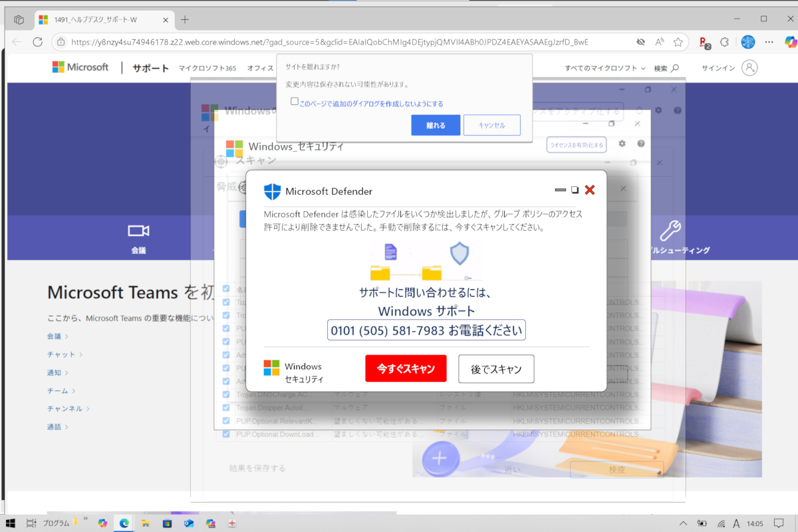This screenshot has width=798, height=532.
Task: Open Windows Start menu
Action: tap(11, 523)
